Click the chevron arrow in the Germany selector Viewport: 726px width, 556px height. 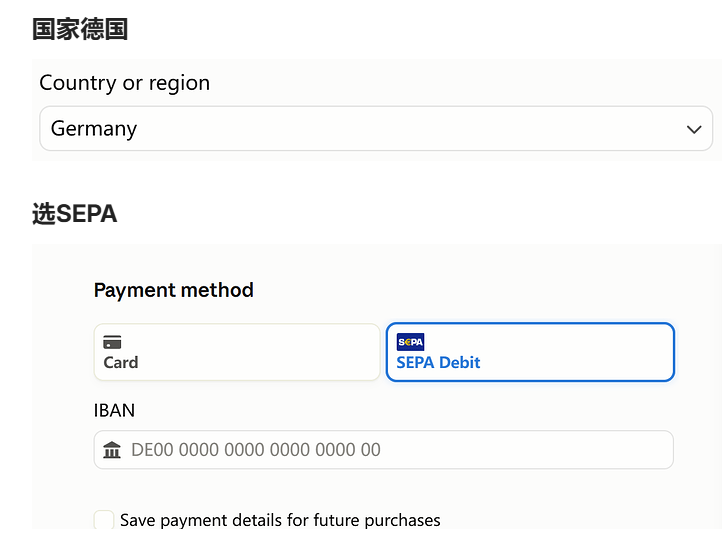click(x=694, y=129)
